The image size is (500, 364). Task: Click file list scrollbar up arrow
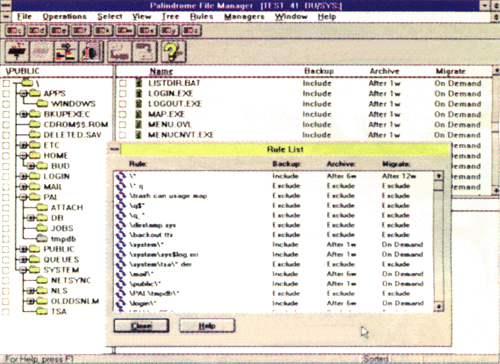pos(496,71)
